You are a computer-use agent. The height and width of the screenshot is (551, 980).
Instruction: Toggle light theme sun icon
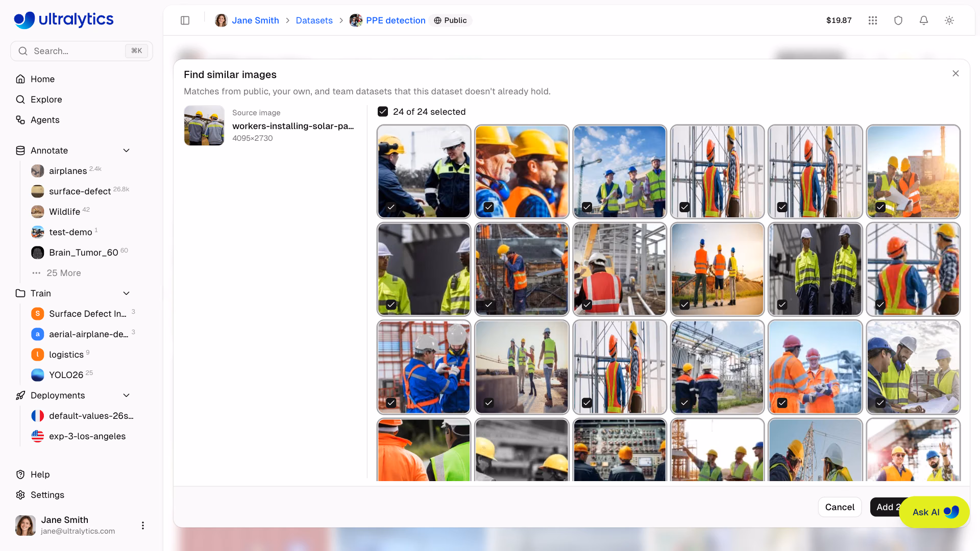pyautogui.click(x=949, y=20)
